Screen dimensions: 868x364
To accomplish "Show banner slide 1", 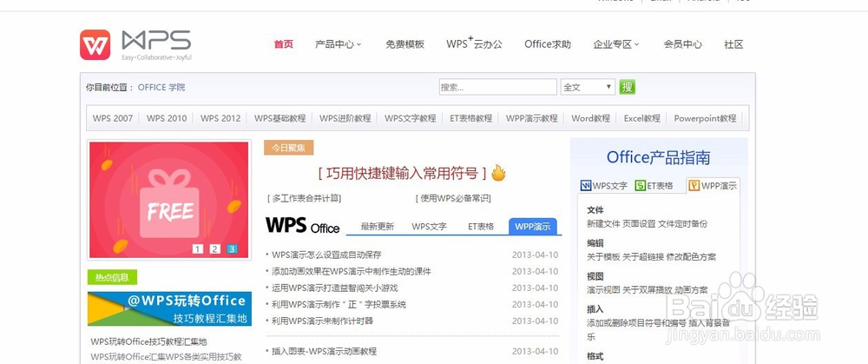I will point(198,249).
